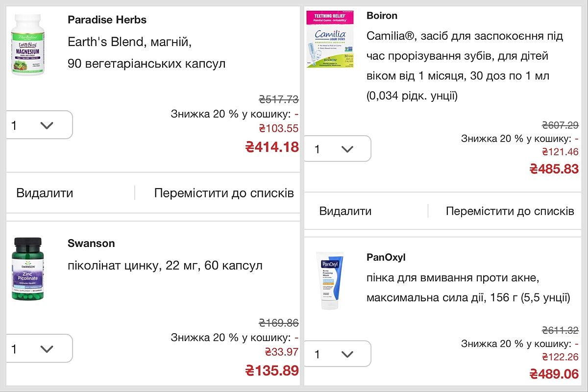Open the Swanson brand link

(x=91, y=244)
